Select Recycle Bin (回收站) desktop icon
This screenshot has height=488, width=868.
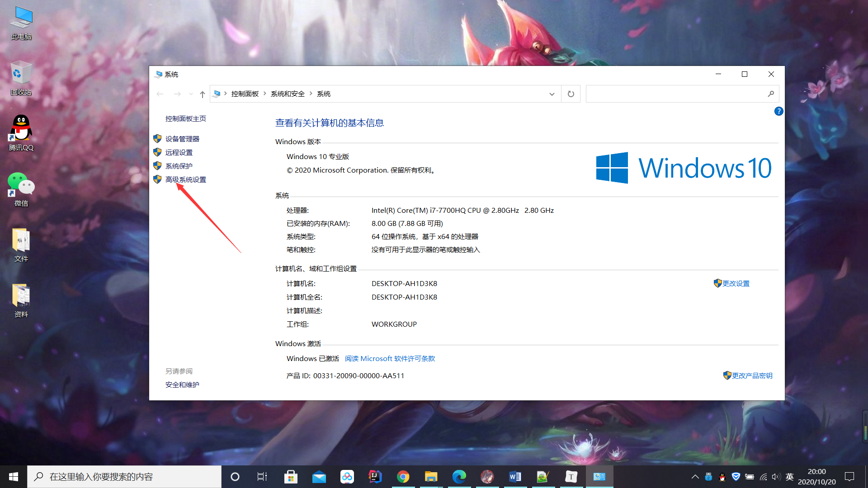click(x=21, y=78)
